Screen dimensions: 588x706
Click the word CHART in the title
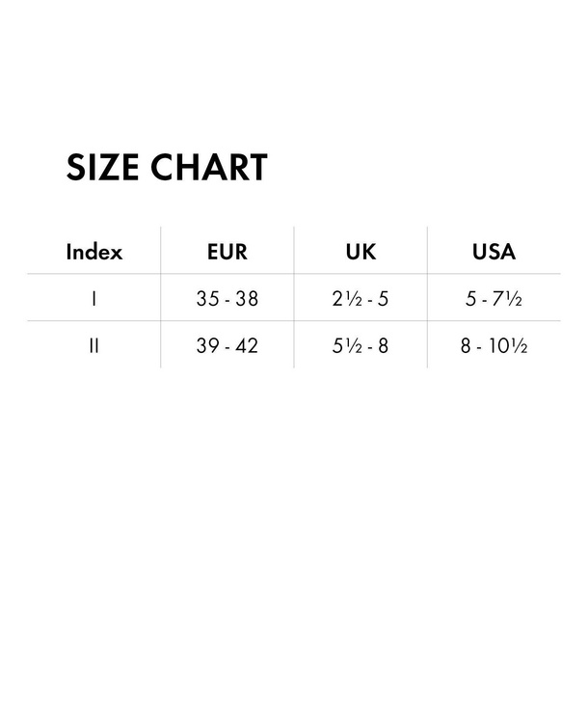pos(209,167)
